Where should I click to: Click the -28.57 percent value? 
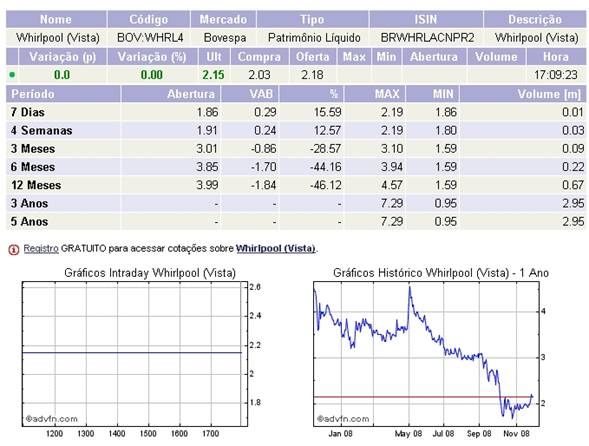(x=325, y=148)
